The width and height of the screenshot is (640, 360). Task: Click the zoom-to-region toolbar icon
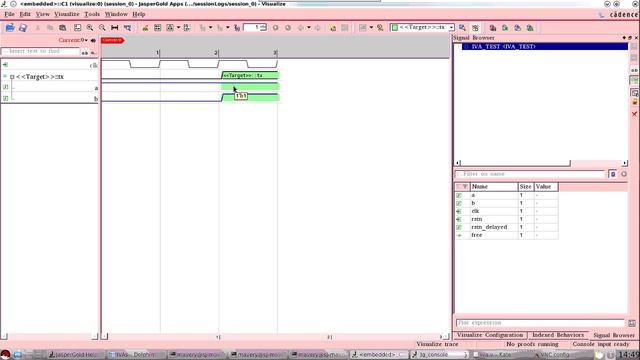[127, 28]
